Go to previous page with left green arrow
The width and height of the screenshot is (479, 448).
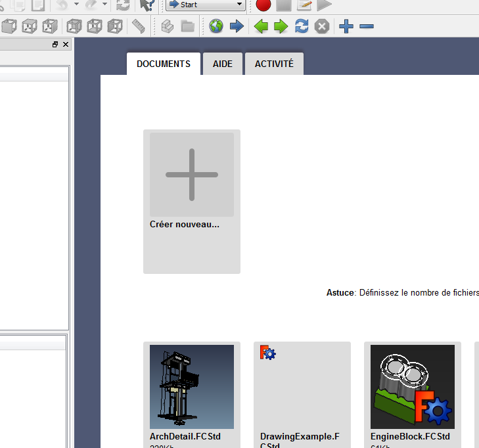[x=261, y=26]
